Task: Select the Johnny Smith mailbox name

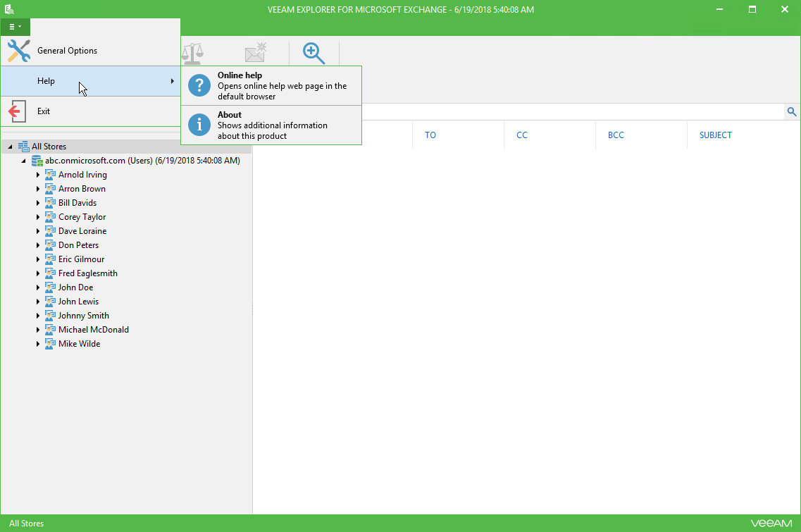Action: point(83,316)
